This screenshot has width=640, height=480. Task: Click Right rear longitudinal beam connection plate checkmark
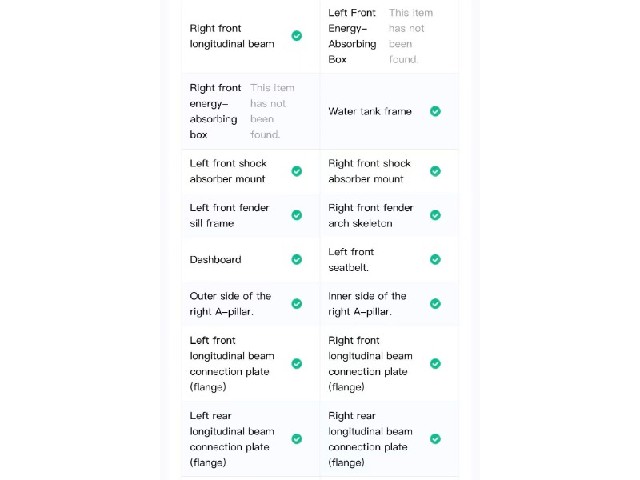point(435,439)
